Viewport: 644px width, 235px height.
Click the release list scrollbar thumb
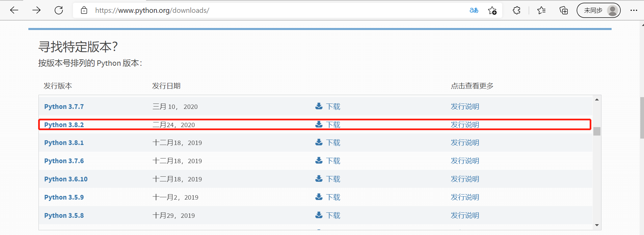point(597,131)
